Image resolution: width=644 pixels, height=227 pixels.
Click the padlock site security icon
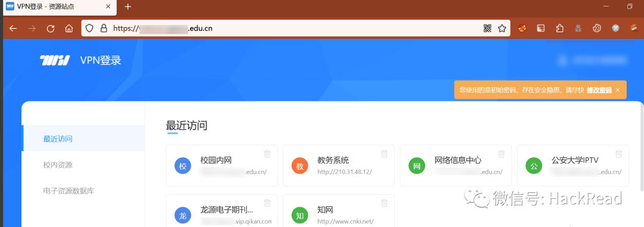click(104, 29)
